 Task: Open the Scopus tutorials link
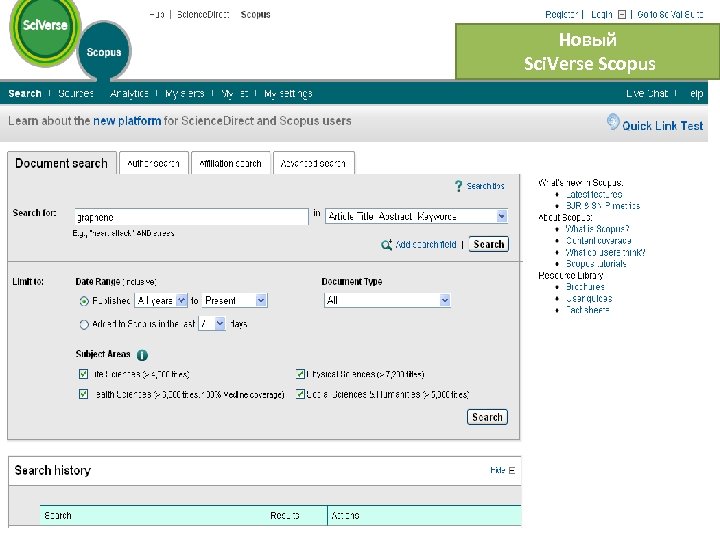tap(596, 264)
